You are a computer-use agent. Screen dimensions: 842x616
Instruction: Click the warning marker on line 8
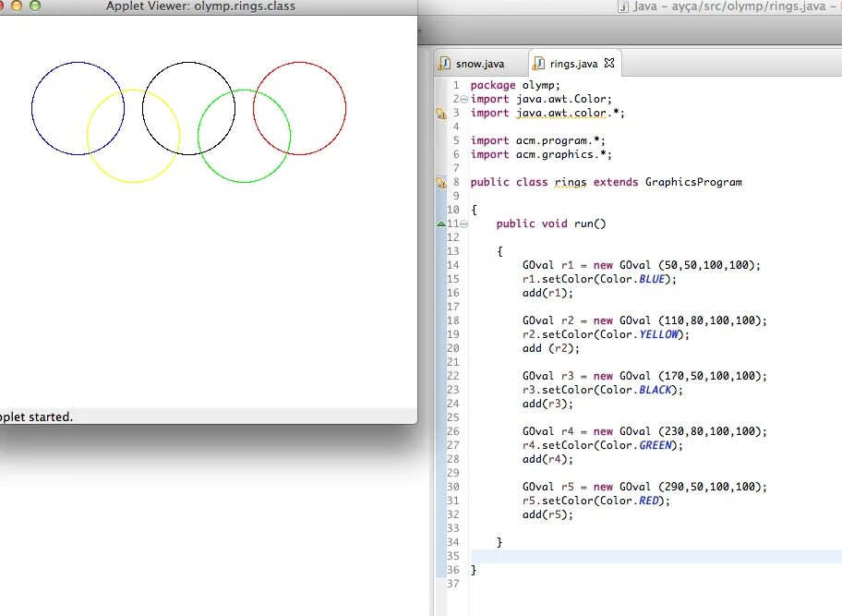441,183
